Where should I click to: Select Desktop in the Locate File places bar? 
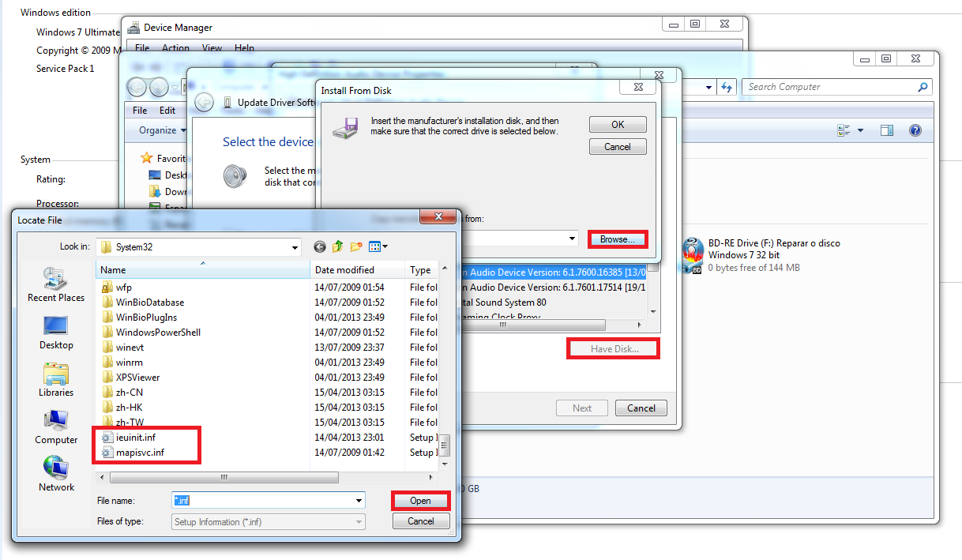pyautogui.click(x=56, y=333)
